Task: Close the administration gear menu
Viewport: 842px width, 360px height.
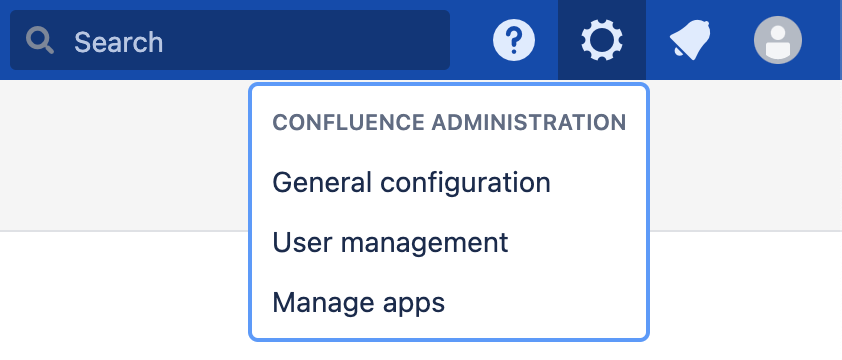Action: [602, 40]
